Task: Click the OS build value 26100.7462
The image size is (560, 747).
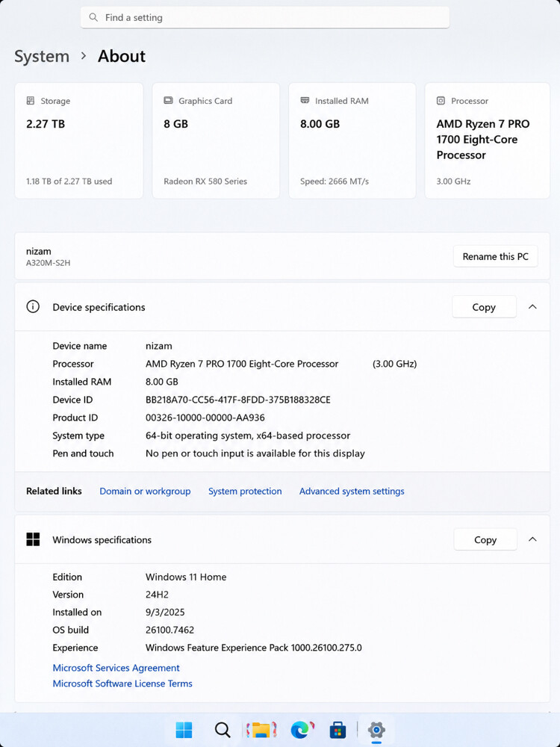Action: pos(169,630)
